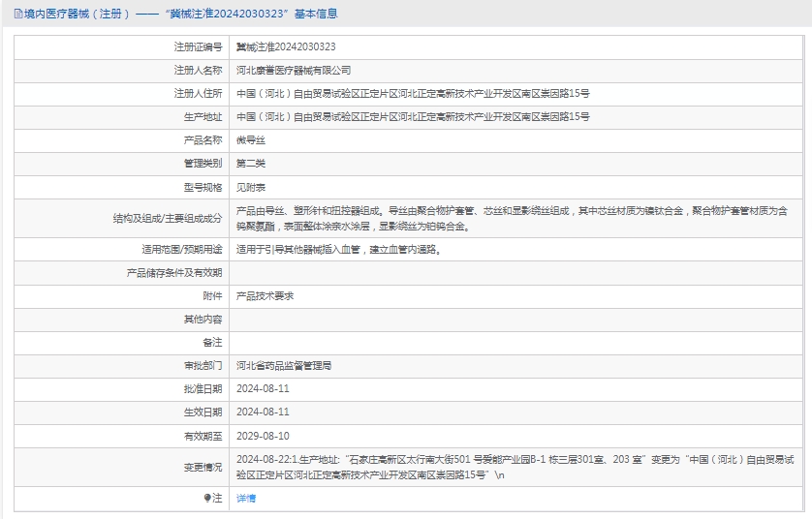Click the 结构及组成 description text
Viewport: 812px width, 519px height.
[512, 218]
